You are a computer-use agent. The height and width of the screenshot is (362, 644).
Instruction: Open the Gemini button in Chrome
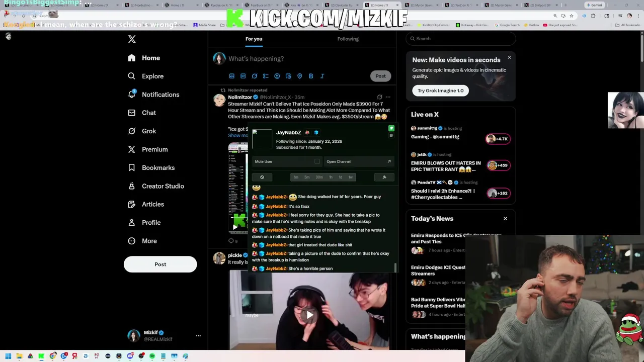[594, 5]
